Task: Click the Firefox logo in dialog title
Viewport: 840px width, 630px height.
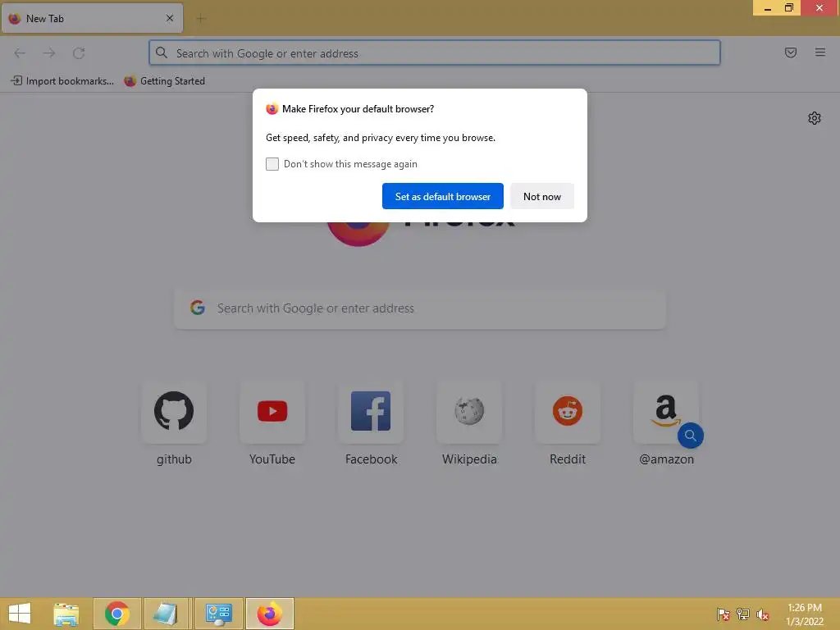Action: (x=272, y=109)
